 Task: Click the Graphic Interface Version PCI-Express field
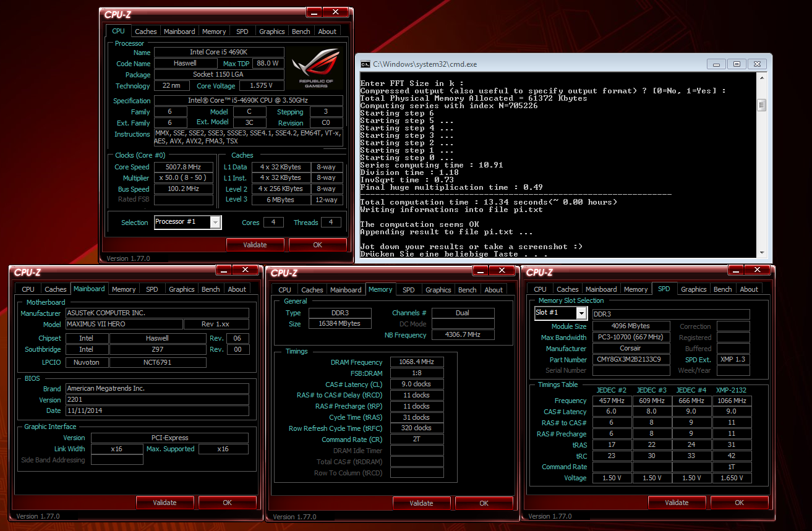coord(169,438)
